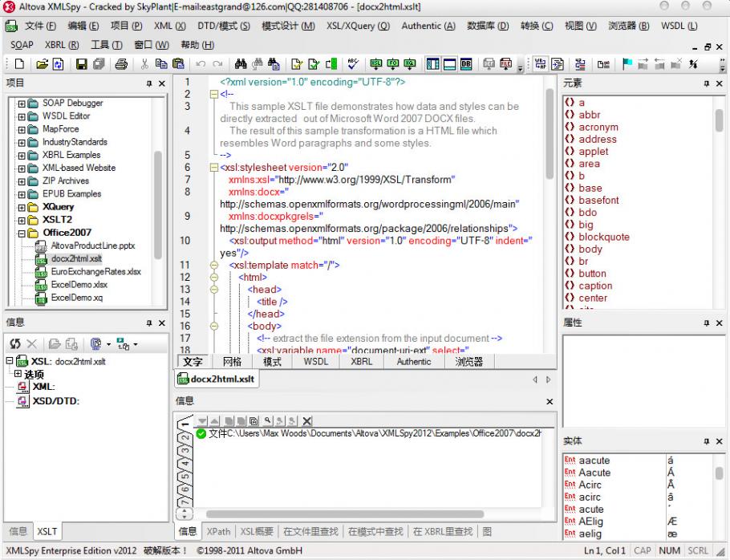Switch to the 网格 view tab
This screenshot has height=560, width=730.
click(232, 362)
